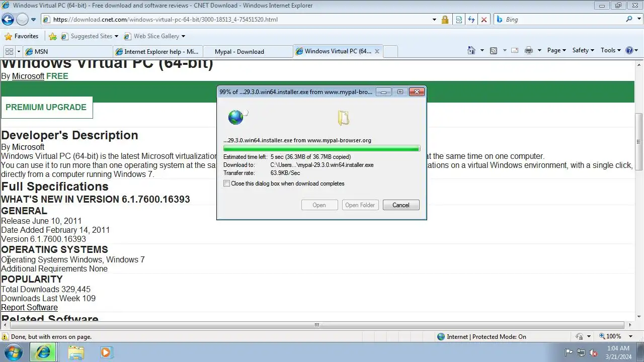Click Cancel in the download dialog

tap(401, 205)
